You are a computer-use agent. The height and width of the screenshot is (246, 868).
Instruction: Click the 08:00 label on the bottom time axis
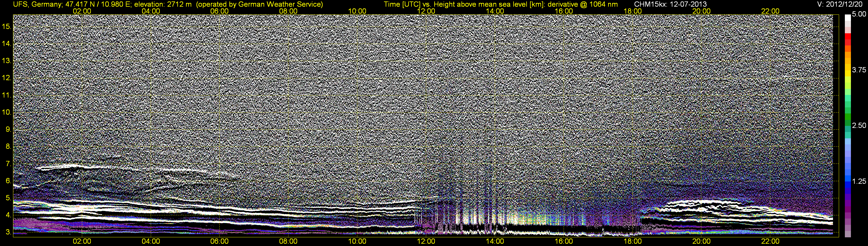pyautogui.click(x=288, y=241)
